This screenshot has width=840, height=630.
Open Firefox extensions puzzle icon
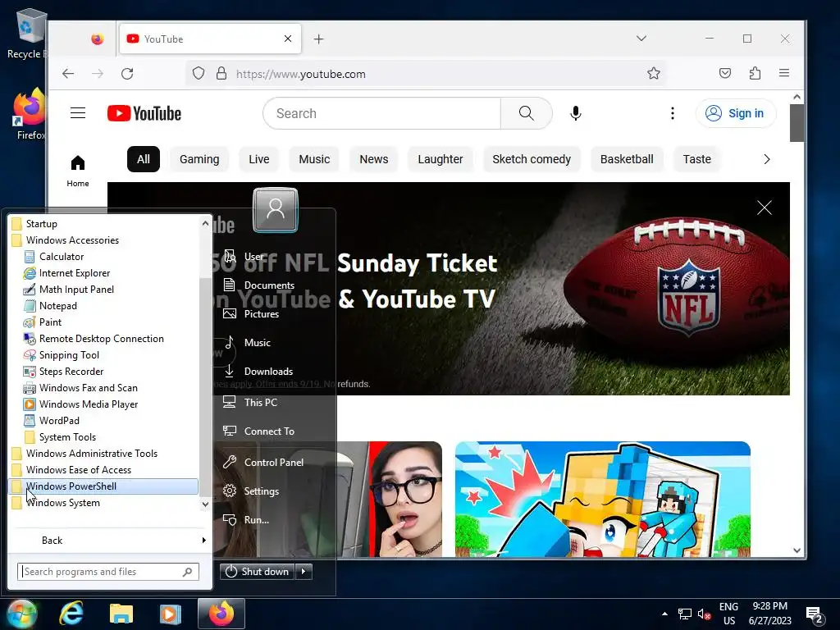coord(755,73)
